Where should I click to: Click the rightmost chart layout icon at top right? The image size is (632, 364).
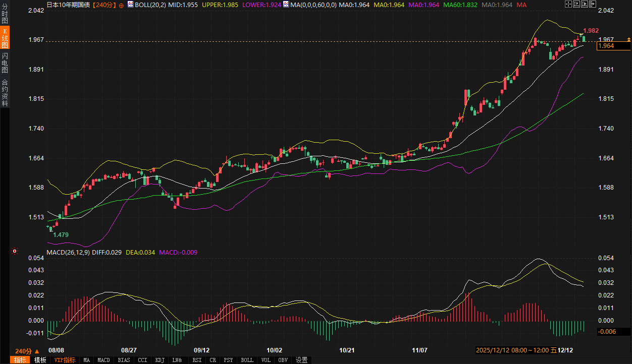pyautogui.click(x=592, y=5)
